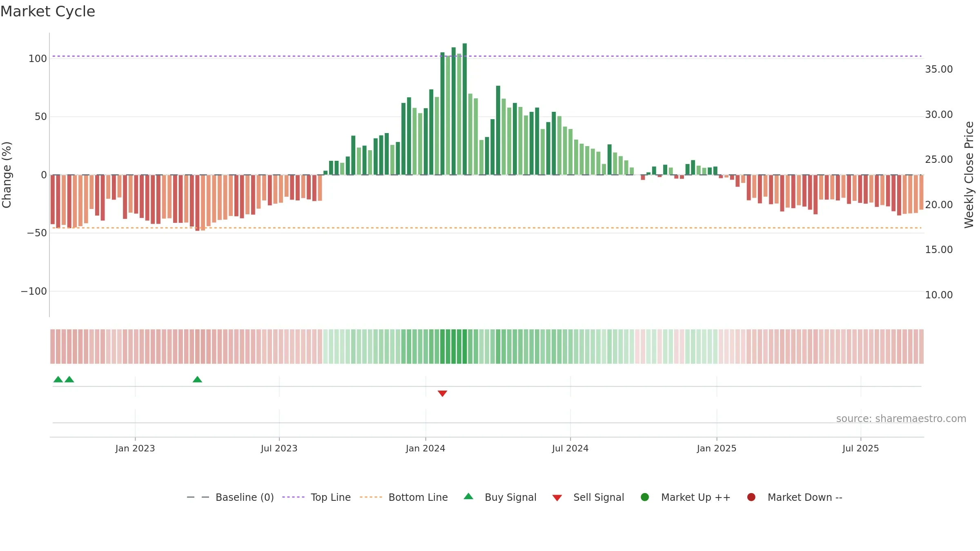980x551 pixels.
Task: Click the red Sell Signal triangle in legend
Action: [557, 498]
